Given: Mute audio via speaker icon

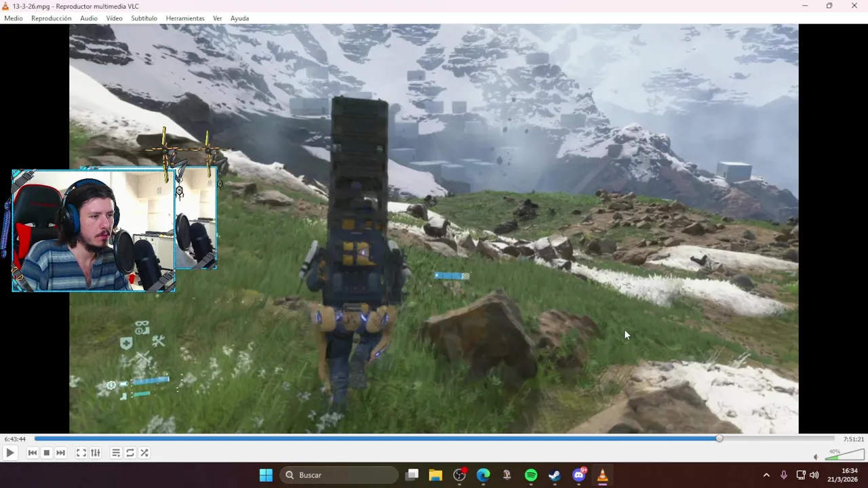Looking at the screenshot, I should tap(816, 457).
